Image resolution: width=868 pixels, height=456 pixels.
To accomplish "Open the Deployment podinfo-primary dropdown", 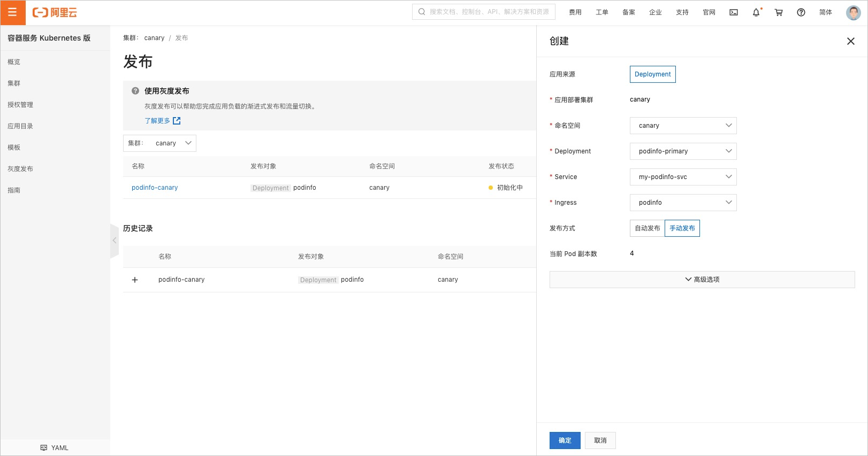I will (x=683, y=151).
